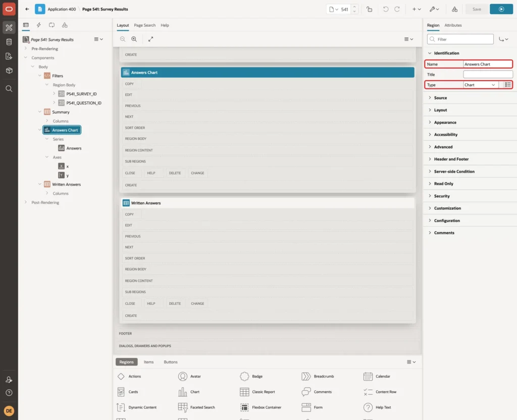
Task: Open Shared Components from the top toolbar
Action: (455, 9)
